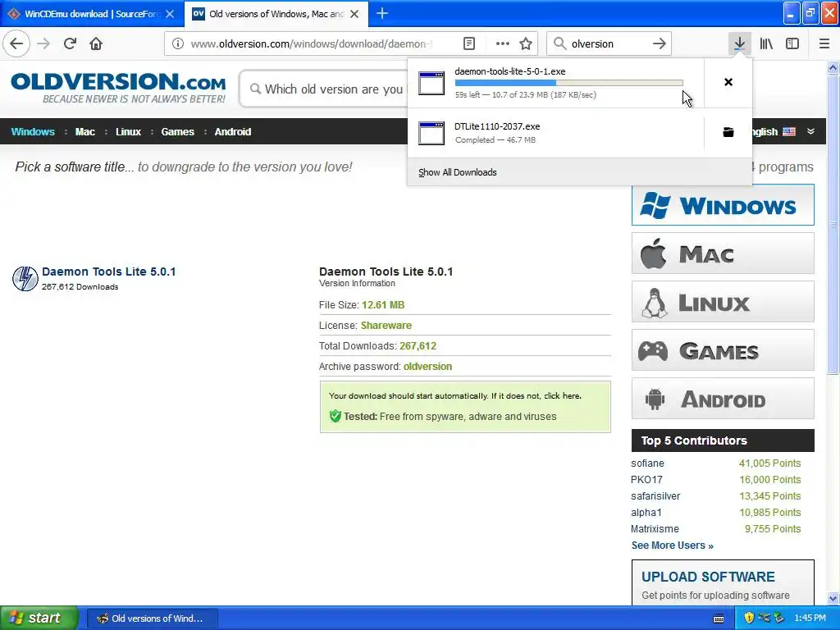The image size is (840, 630).
Task: Go back to the previous page
Action: point(16,43)
